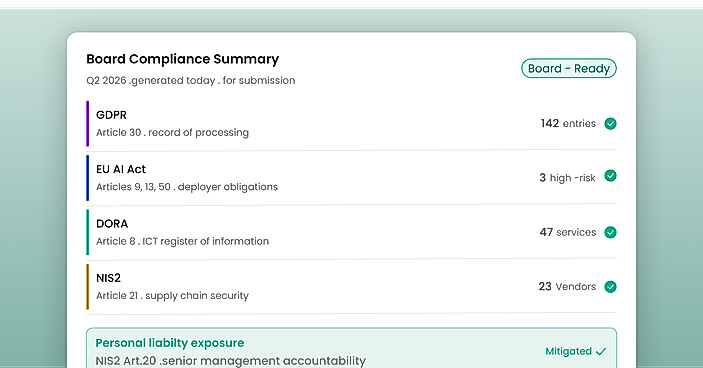Click the Board - Ready badge
703x368 pixels.
[568, 68]
